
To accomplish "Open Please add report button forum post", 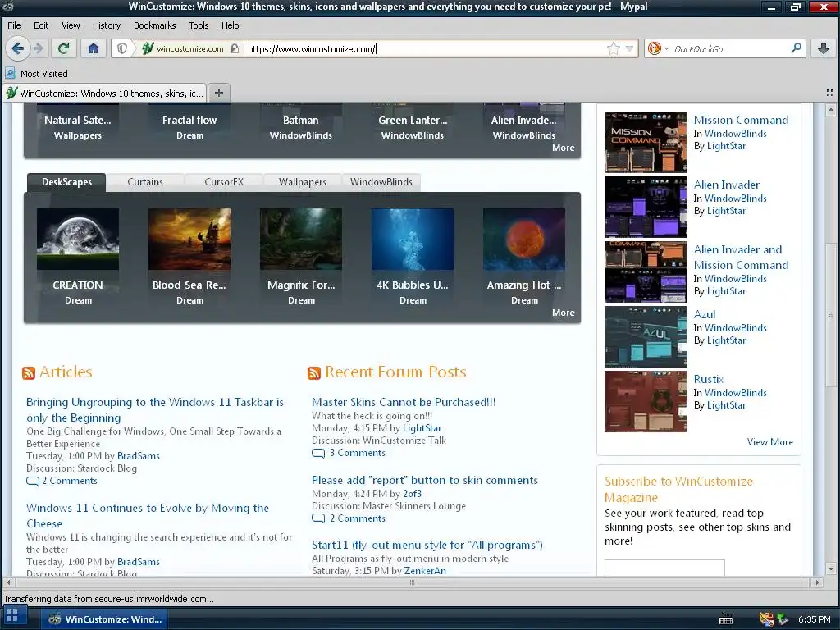I will [424, 481].
